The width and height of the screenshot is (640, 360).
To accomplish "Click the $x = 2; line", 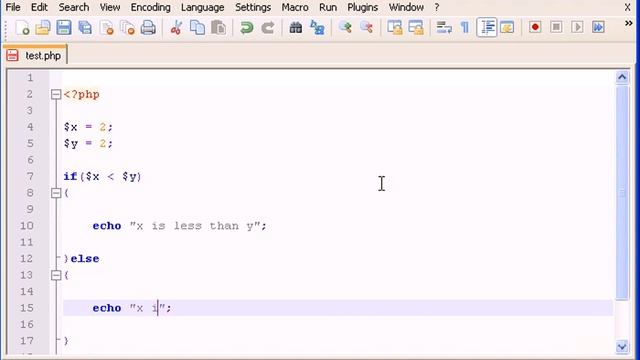I will pyautogui.click(x=88, y=127).
